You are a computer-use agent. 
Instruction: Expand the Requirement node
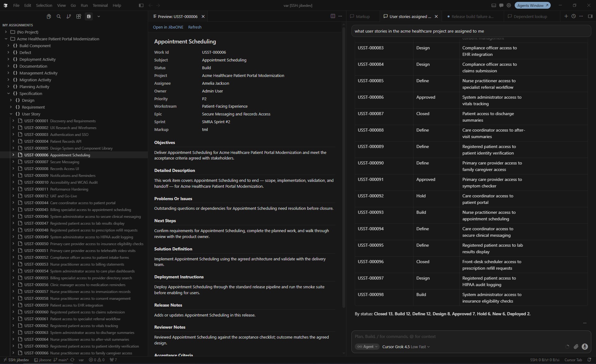(x=11, y=107)
